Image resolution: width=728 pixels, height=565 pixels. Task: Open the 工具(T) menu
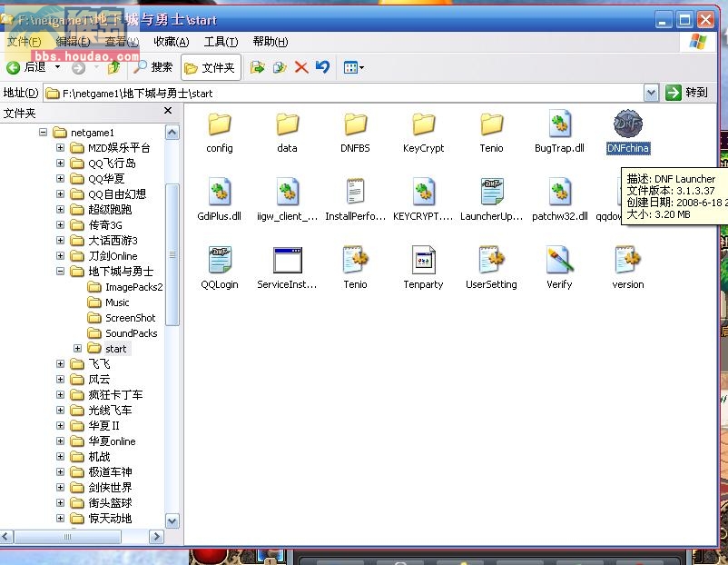click(221, 42)
